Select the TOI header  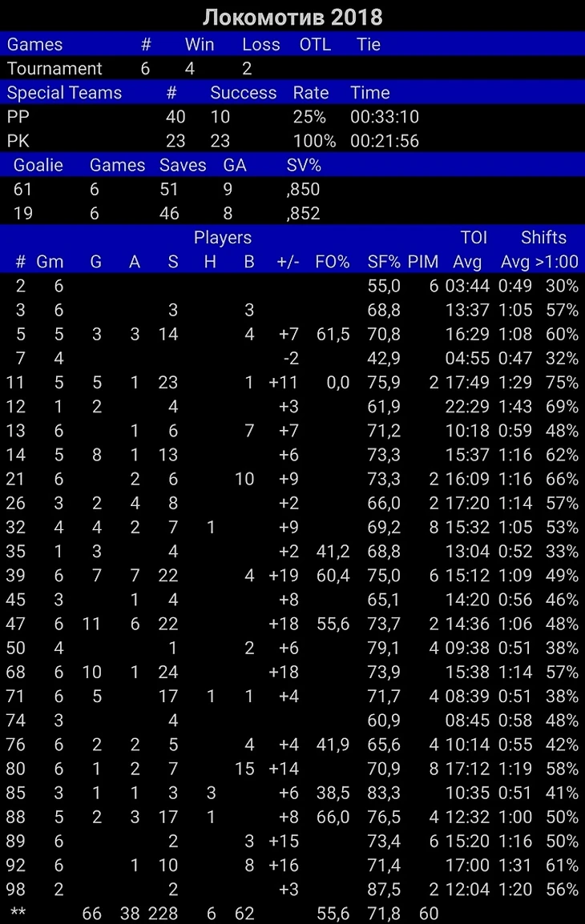[x=474, y=238]
